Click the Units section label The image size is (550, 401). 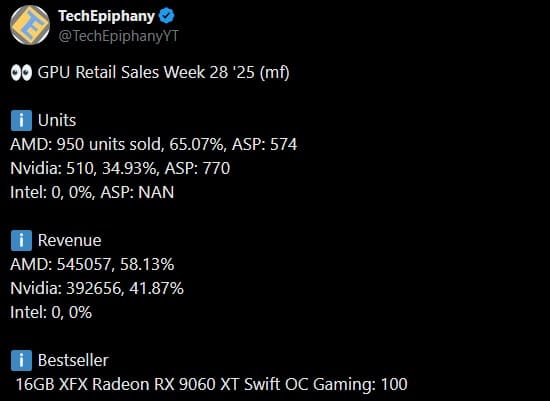click(x=57, y=120)
